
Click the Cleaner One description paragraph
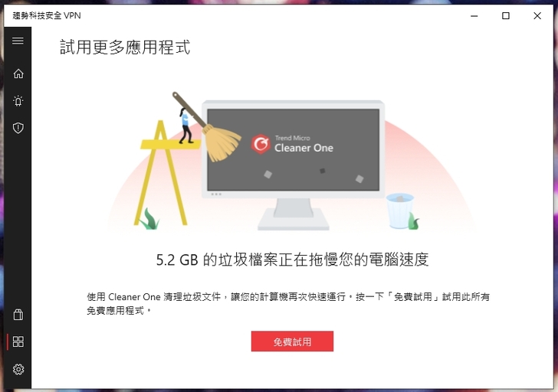coord(288,303)
